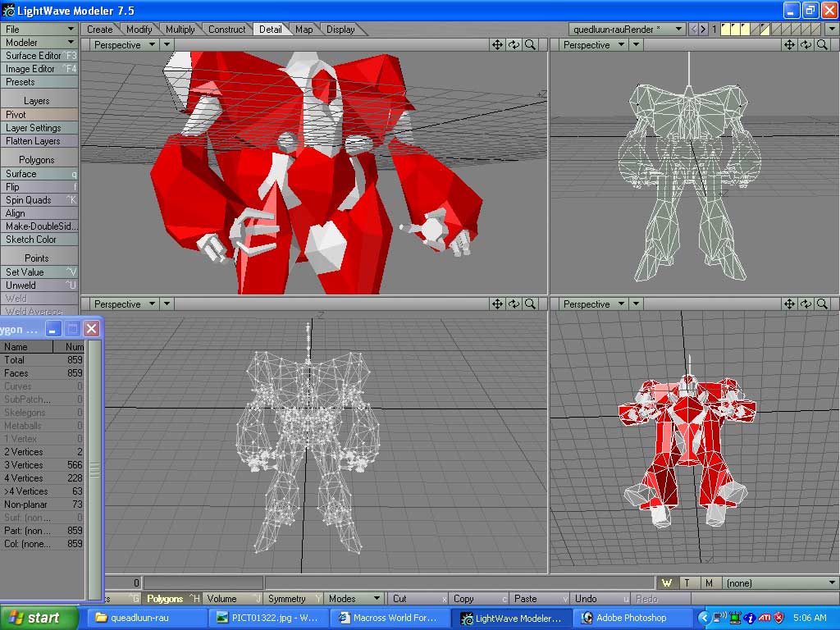Click the move-view icon in the green-tinted wireframe viewport

tap(789, 45)
